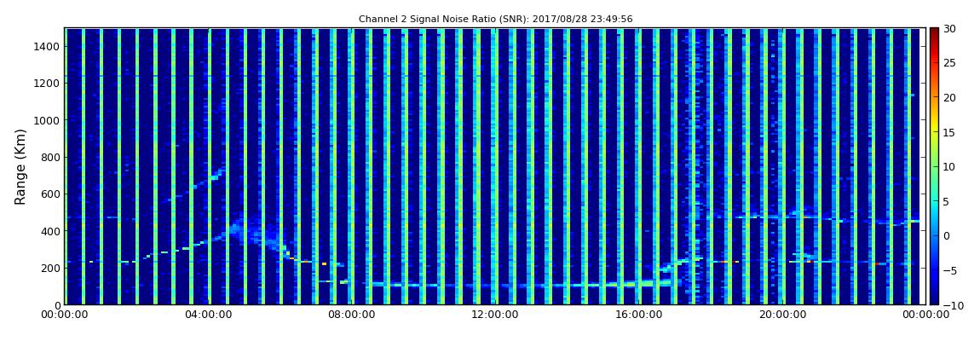Click the colorbar 15 label

click(x=949, y=132)
